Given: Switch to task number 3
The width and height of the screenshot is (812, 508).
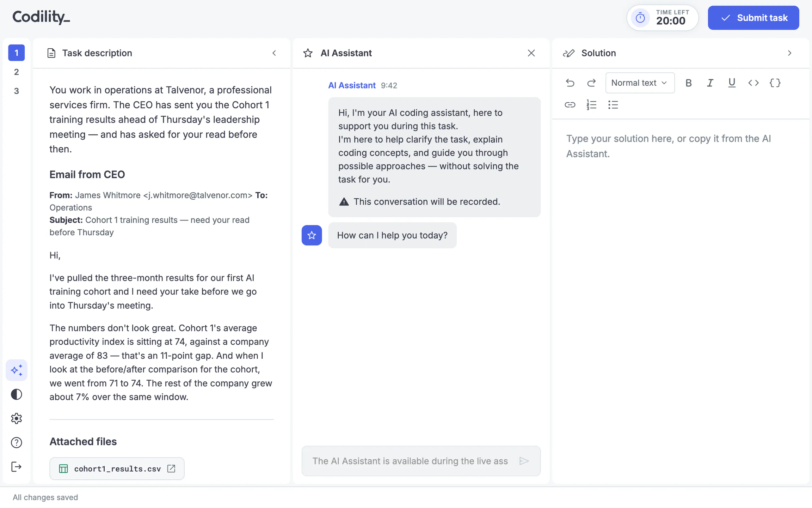Looking at the screenshot, I should coord(16,91).
